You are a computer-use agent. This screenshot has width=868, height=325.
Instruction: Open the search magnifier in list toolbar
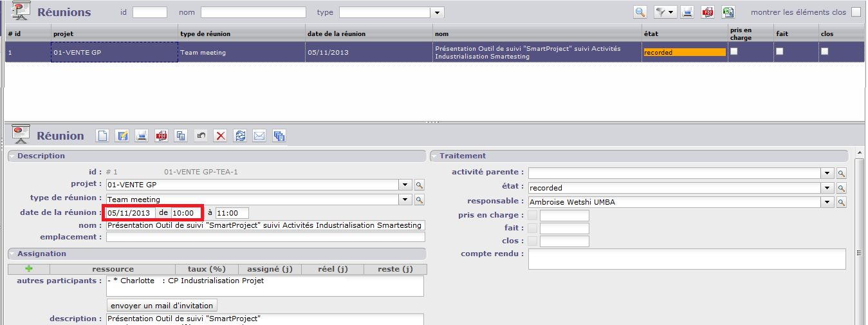640,12
